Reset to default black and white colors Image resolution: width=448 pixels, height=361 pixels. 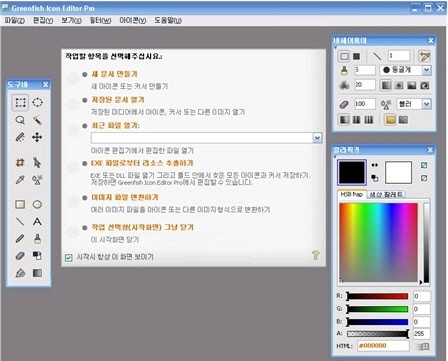375,178
